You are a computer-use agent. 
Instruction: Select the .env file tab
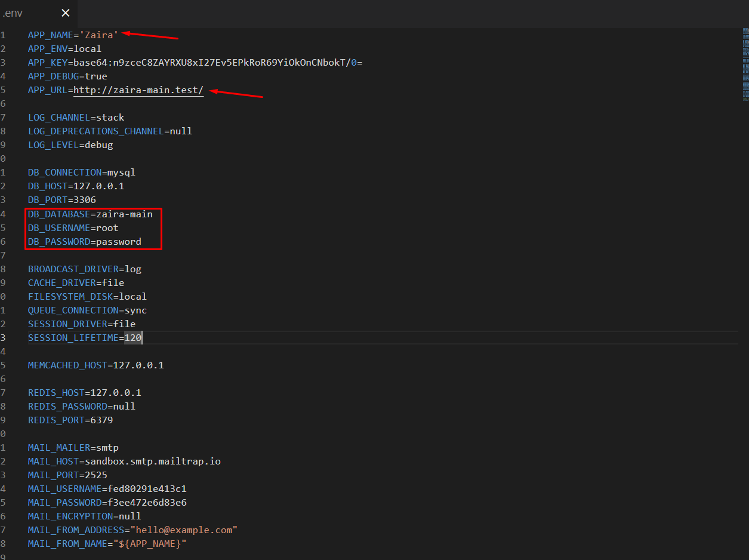point(13,13)
